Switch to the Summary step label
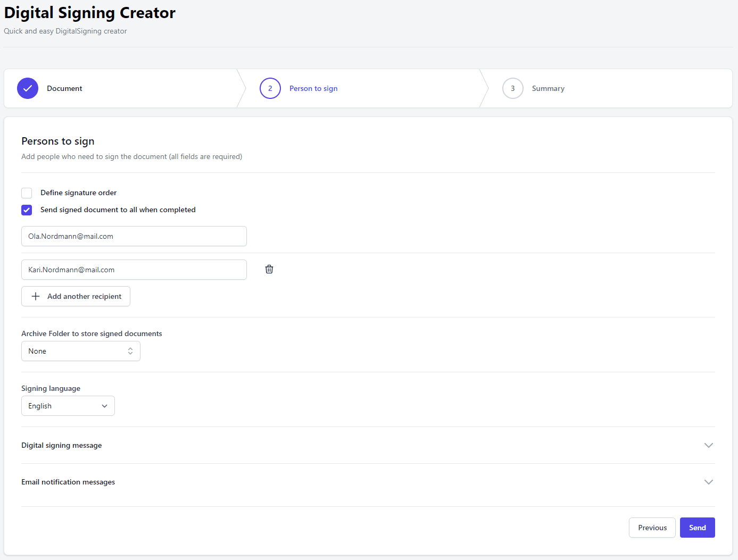Image resolution: width=738 pixels, height=560 pixels. click(x=548, y=88)
